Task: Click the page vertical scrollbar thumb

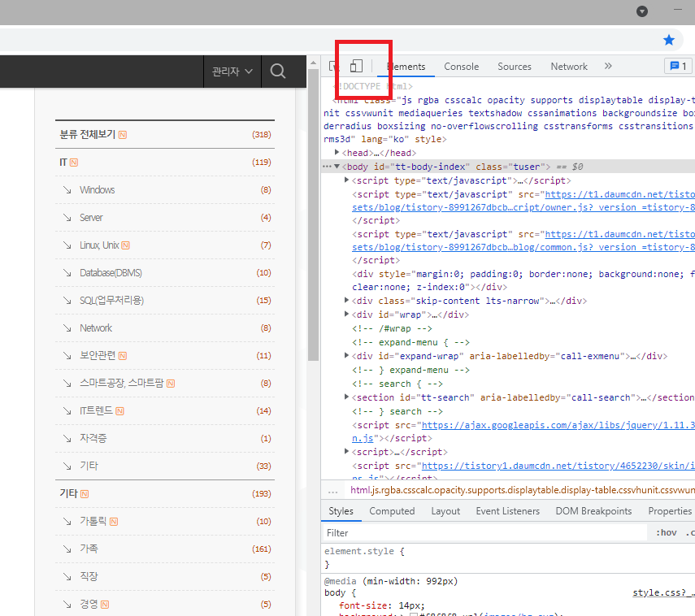Action: (314, 215)
